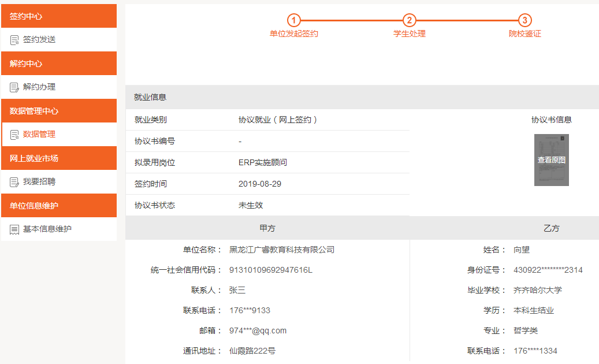Open the 网上就业市场 section header
This screenshot has height=364, width=599.
point(58,158)
